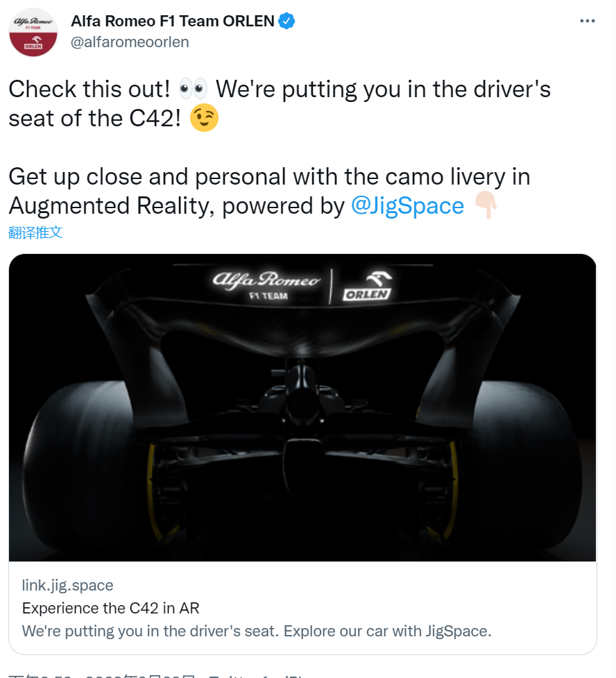This screenshot has width=616, height=678.
Task: Click the pointing-down finger emoji
Action: pyautogui.click(x=486, y=205)
